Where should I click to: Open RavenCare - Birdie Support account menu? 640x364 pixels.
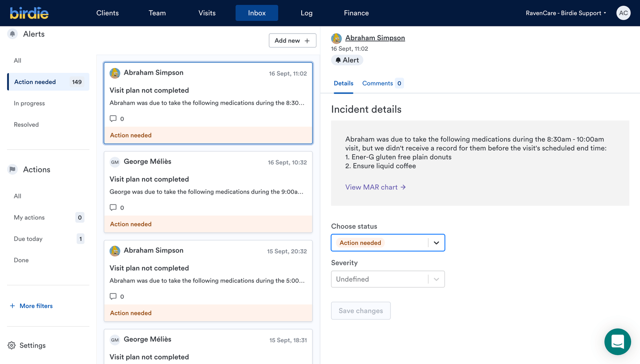pos(566,13)
